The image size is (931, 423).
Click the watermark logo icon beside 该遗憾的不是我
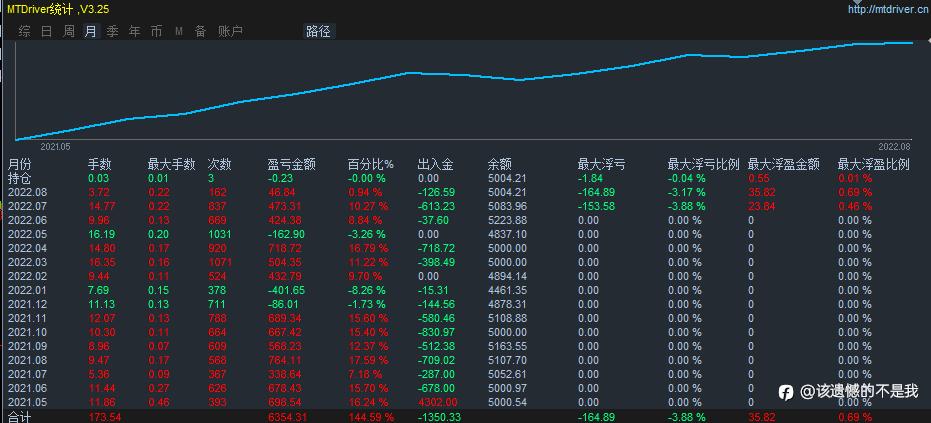786,392
